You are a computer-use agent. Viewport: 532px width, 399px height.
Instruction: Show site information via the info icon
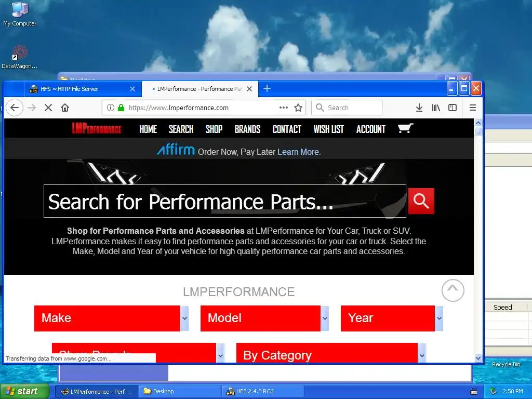[110, 108]
